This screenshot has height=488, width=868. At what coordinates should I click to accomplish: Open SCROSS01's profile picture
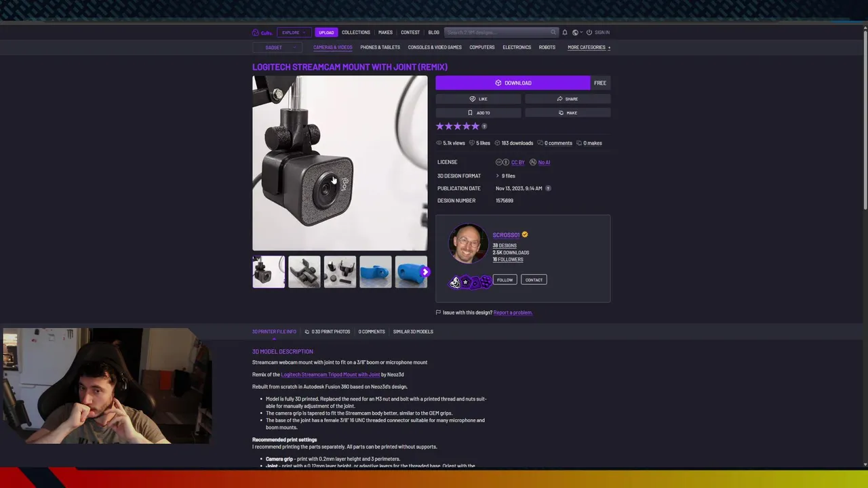pos(468,244)
